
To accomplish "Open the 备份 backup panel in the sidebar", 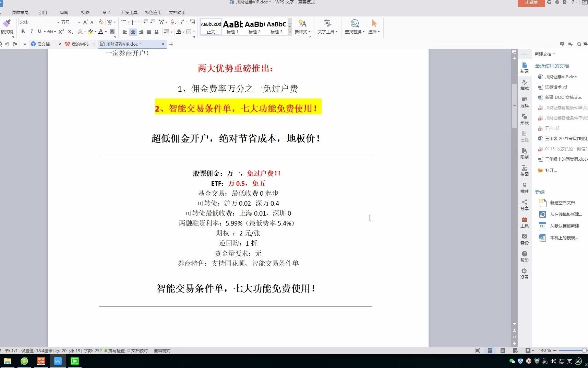I will coord(524,239).
